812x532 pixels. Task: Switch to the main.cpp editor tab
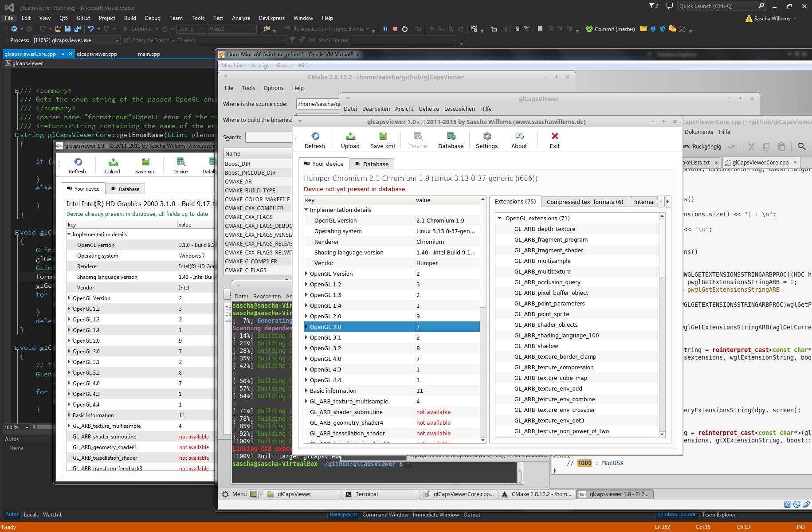(149, 54)
